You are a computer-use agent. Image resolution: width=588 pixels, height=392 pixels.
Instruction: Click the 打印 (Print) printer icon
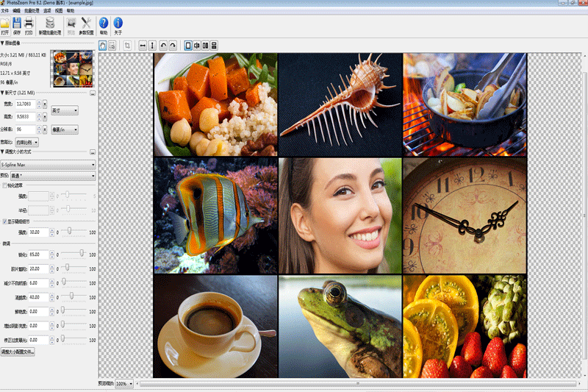tap(29, 25)
